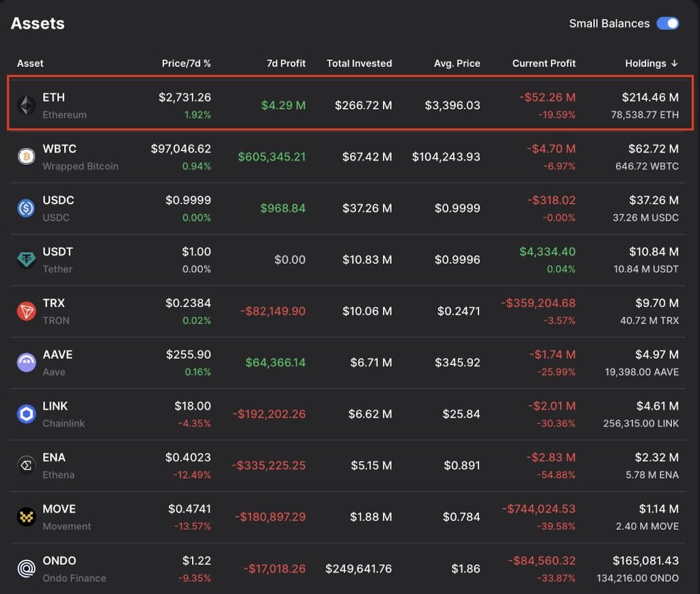
Task: Click ETH holdings value $214.46 M
Action: [650, 97]
